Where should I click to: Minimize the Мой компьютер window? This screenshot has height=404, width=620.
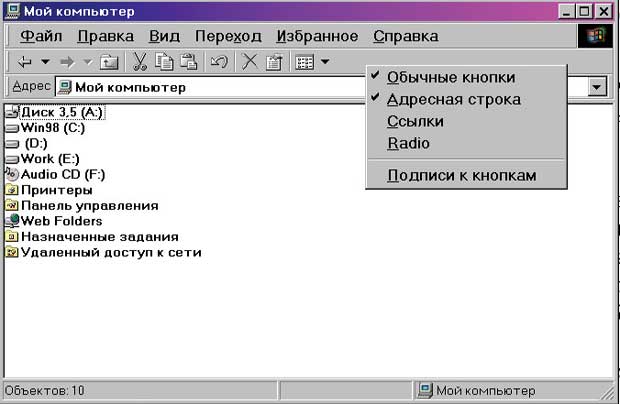(x=566, y=11)
